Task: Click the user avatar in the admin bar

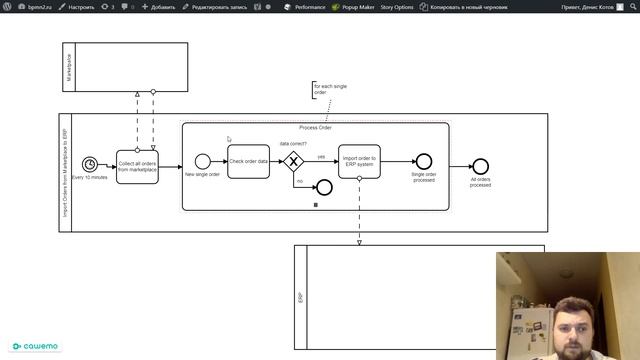Action: [620, 7]
